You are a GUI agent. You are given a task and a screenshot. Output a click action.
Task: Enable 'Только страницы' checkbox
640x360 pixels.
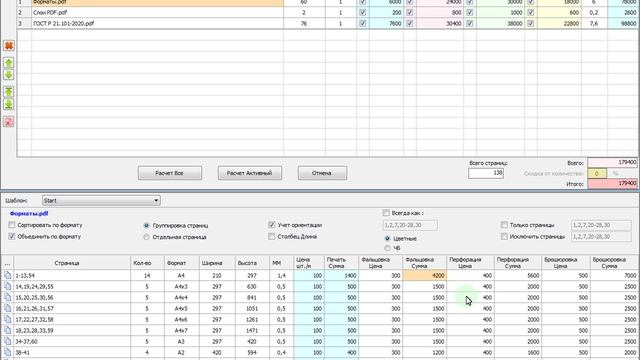pos(504,225)
